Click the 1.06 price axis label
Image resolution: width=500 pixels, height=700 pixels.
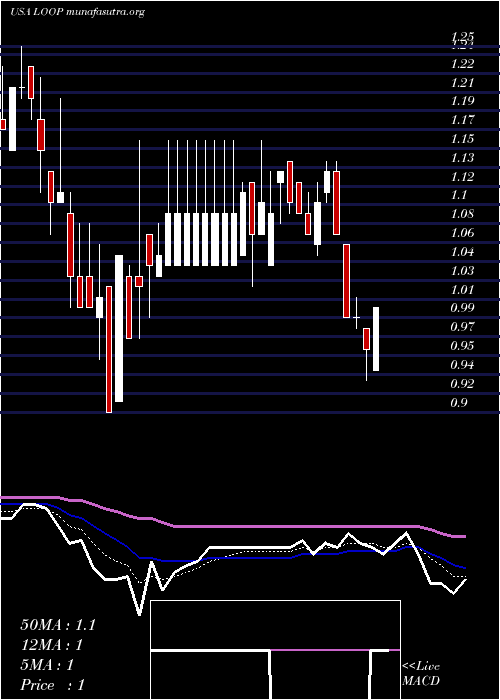[462, 233]
